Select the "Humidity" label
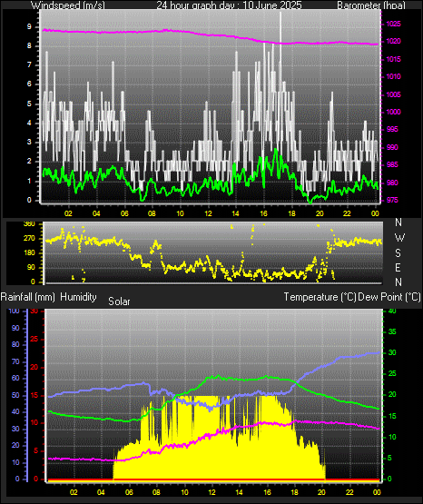The height and width of the screenshot is (504, 423). pyautogui.click(x=78, y=297)
